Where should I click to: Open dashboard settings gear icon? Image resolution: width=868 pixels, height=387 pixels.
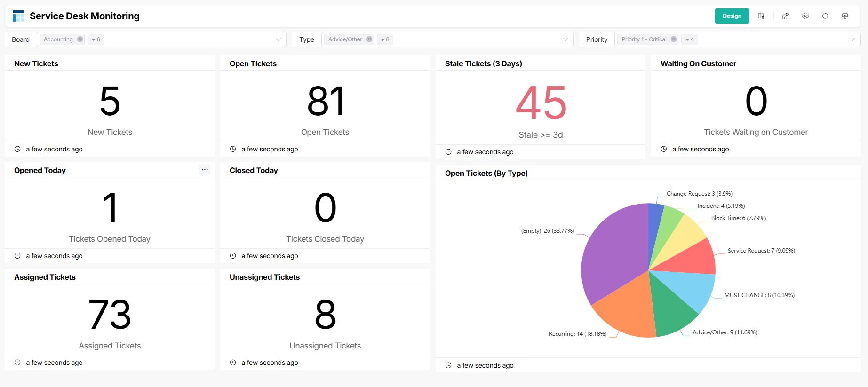(805, 16)
